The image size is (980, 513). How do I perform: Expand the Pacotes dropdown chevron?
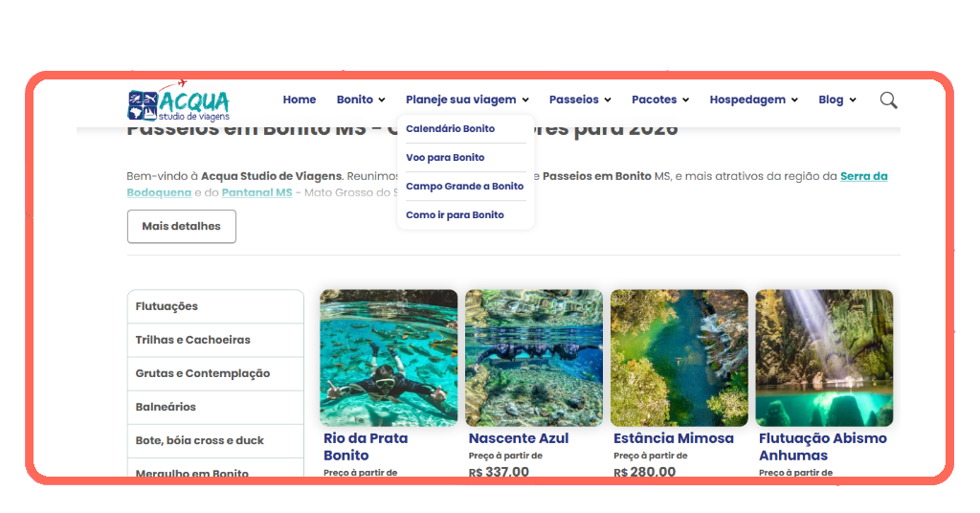coord(685,100)
